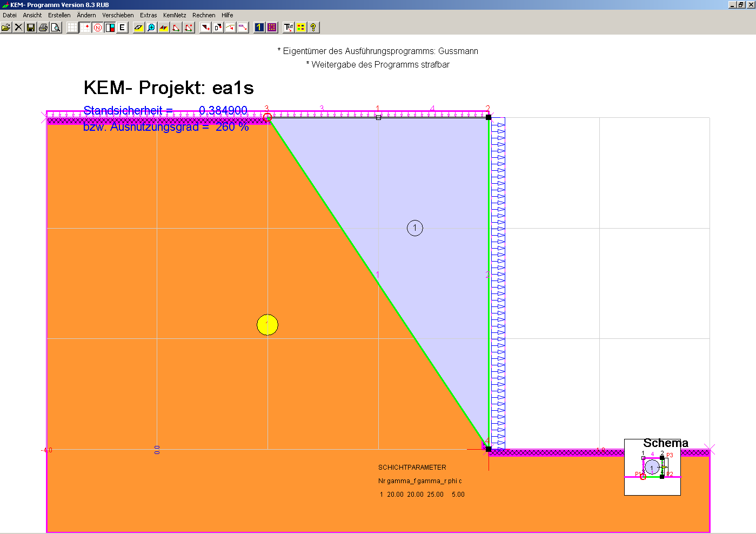Image resolution: width=756 pixels, height=534 pixels.
Task: Click the Ausnutzungsgrad 260 % text
Action: click(166, 127)
